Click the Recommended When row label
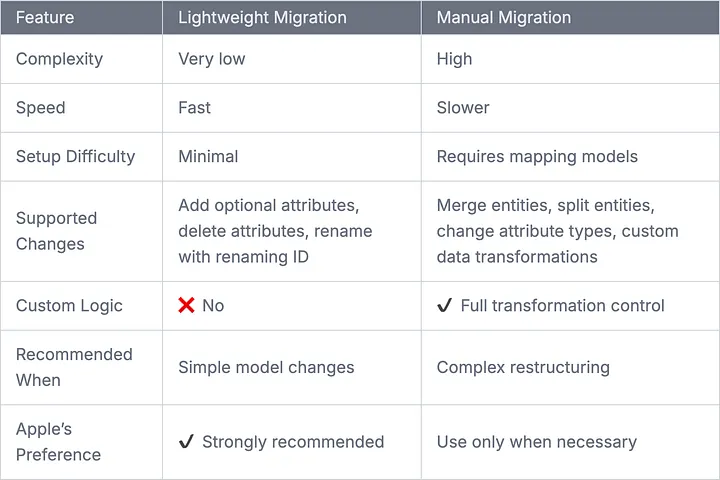Screen dimensions: 720x480 point(74,367)
